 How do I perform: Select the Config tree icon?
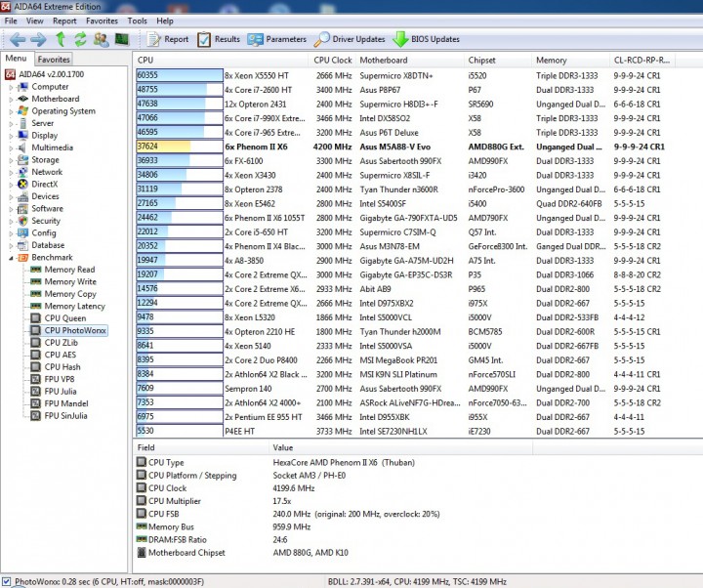pos(22,232)
